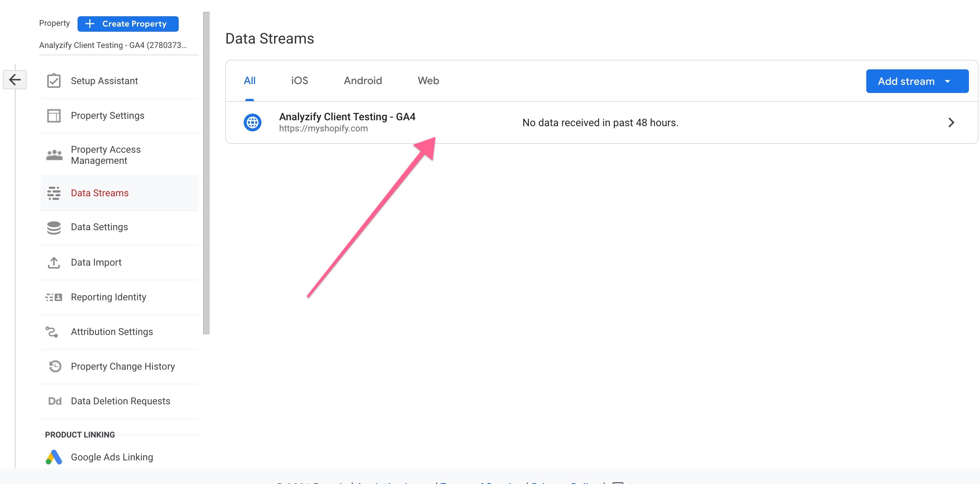Click the Property label near Create Property

pyautogui.click(x=54, y=24)
